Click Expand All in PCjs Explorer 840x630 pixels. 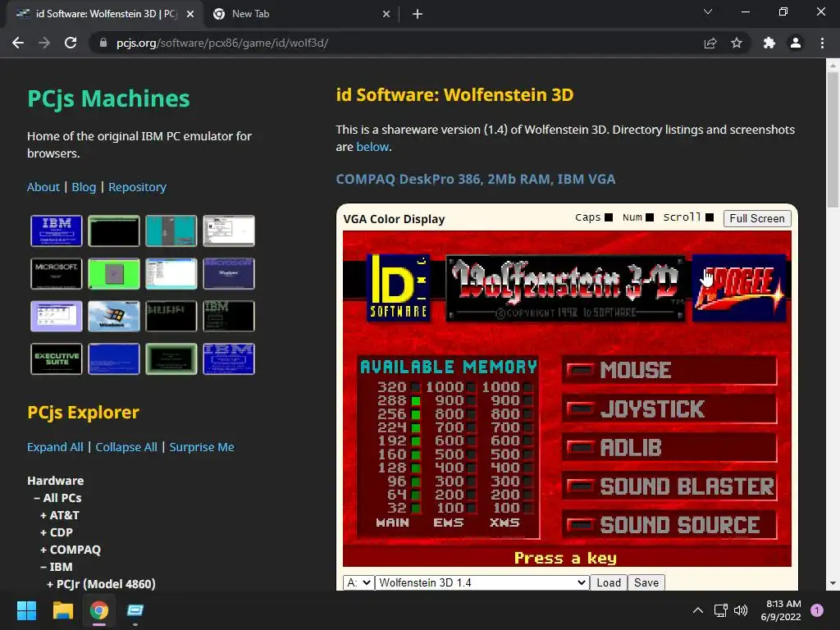[x=55, y=447]
